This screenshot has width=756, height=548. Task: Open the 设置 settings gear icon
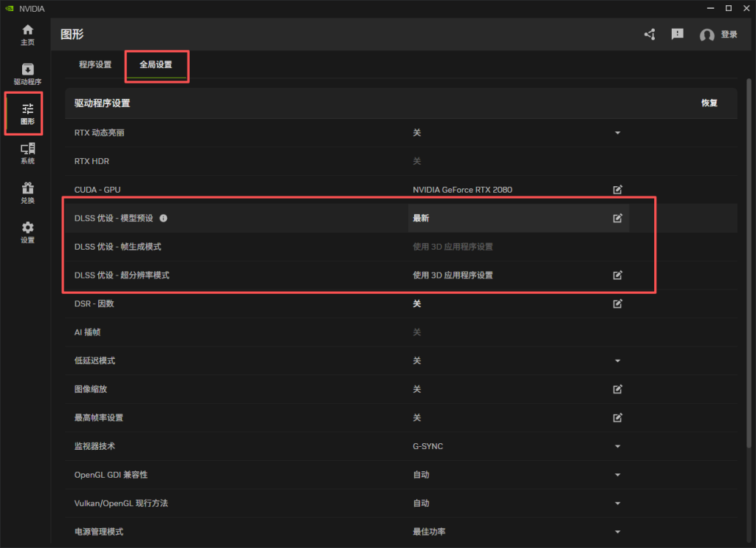tap(27, 233)
